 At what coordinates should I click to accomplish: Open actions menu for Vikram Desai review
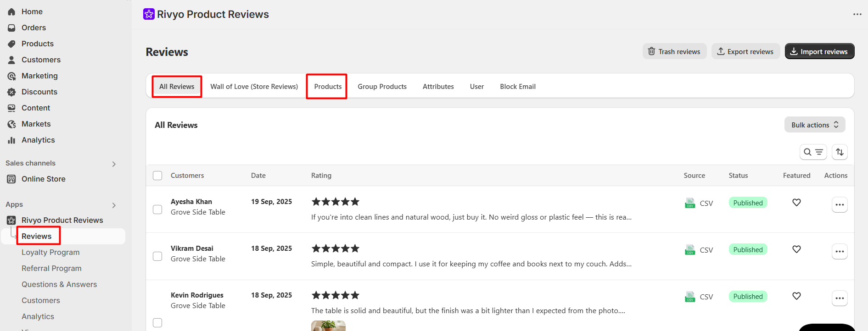[840, 251]
